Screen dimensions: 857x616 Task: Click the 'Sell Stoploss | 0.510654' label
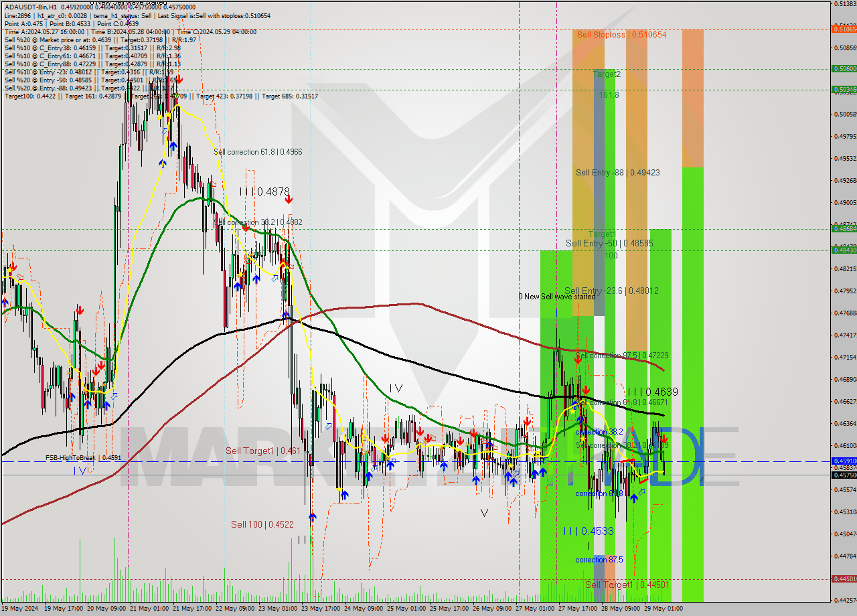621,34
